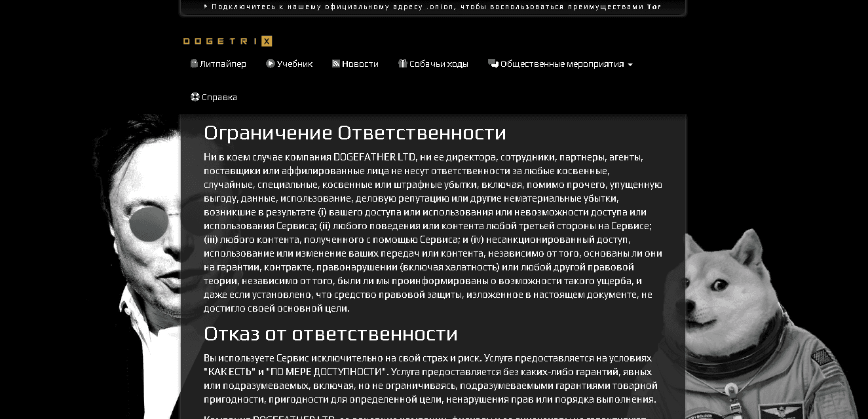This screenshot has width=868, height=419.
Task: Expand the caret after Общественные мероприятия
Action: pyautogui.click(x=630, y=65)
